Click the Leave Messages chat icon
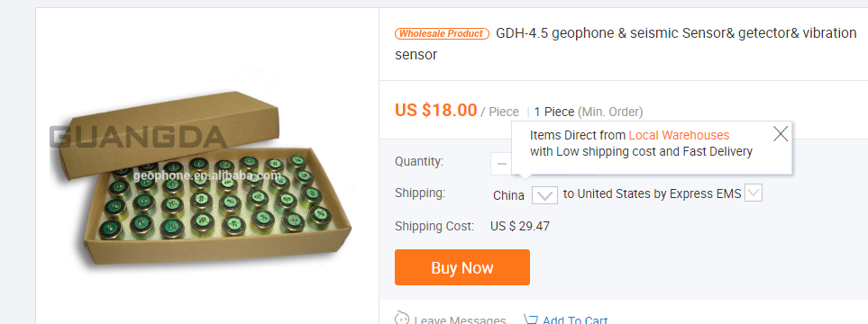Screen dimensions: 868x324 402,319
